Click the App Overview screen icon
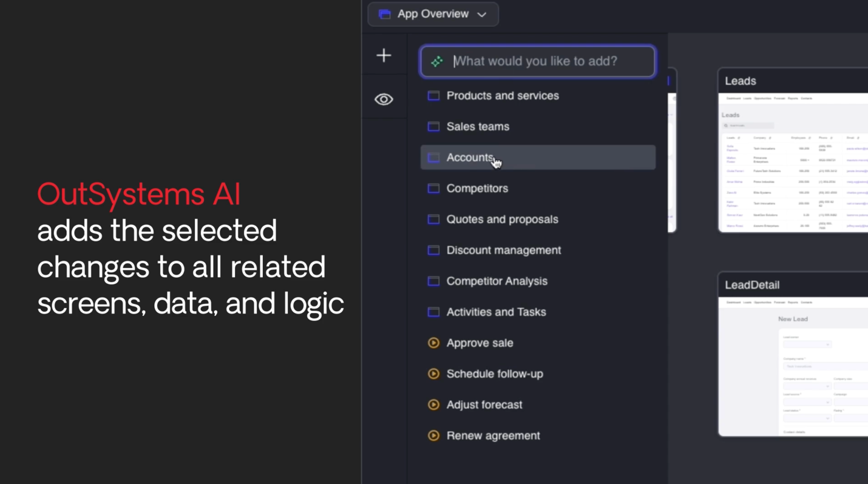Screen dimensions: 868x484 (x=384, y=14)
